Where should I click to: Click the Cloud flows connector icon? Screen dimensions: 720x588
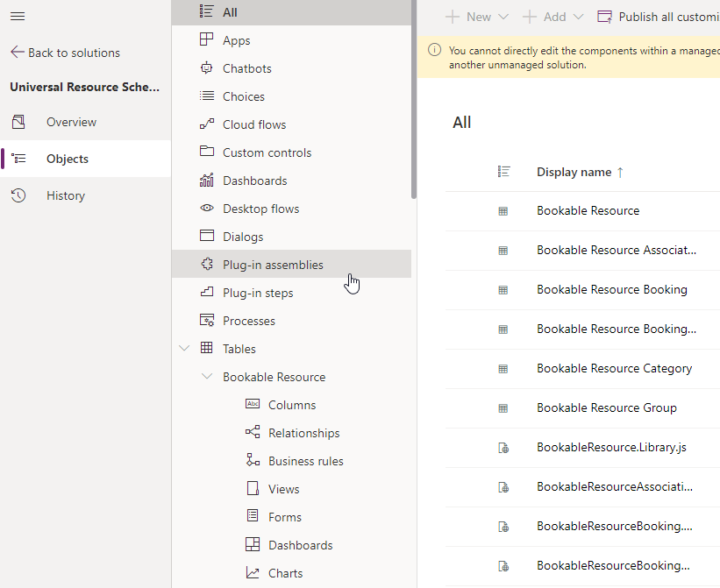pos(206,124)
